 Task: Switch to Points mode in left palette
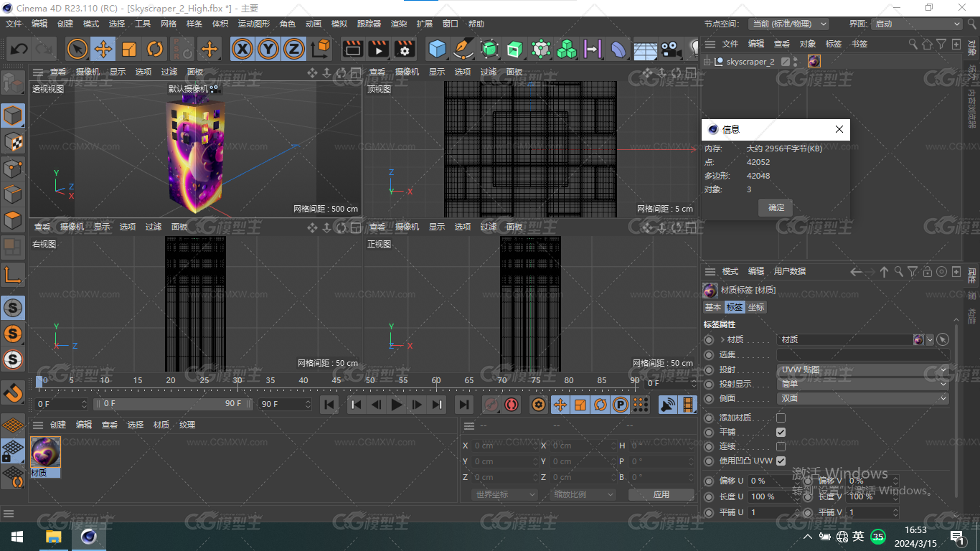click(x=13, y=168)
